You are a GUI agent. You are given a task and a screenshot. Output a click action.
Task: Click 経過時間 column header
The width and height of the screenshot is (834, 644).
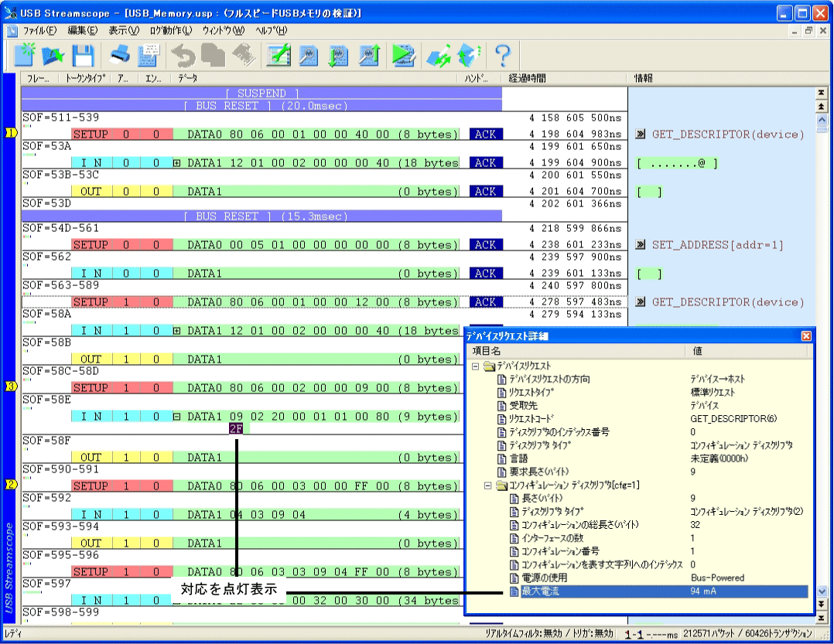[x=564, y=78]
